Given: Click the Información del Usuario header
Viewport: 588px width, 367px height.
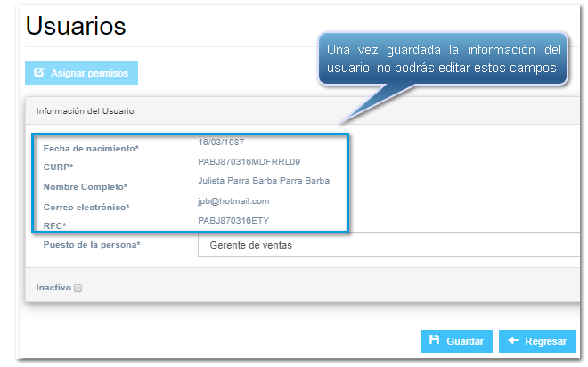Looking at the screenshot, I should pyautogui.click(x=86, y=111).
